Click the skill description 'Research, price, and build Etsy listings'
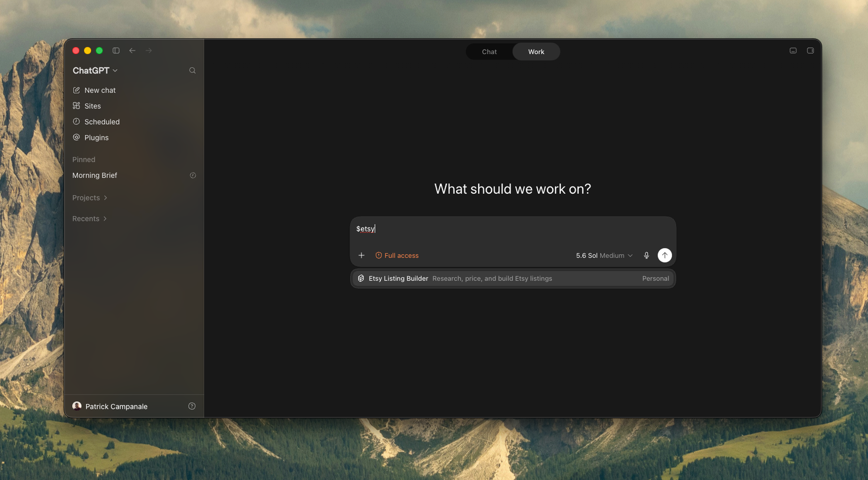The height and width of the screenshot is (480, 868). point(492,278)
